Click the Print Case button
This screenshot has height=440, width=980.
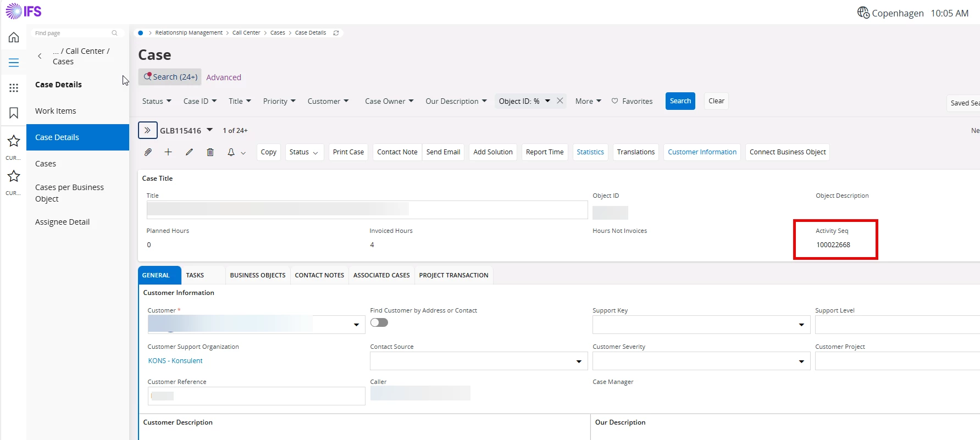pos(348,152)
